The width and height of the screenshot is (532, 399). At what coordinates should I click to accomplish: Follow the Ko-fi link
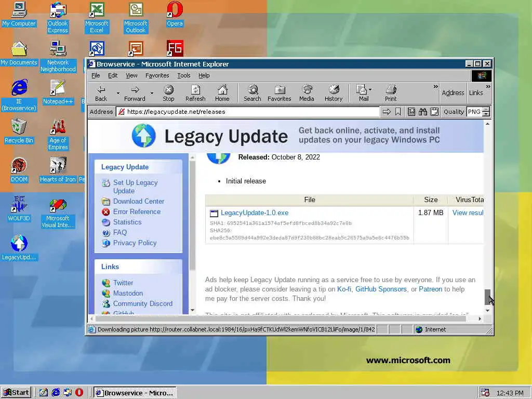coord(344,289)
